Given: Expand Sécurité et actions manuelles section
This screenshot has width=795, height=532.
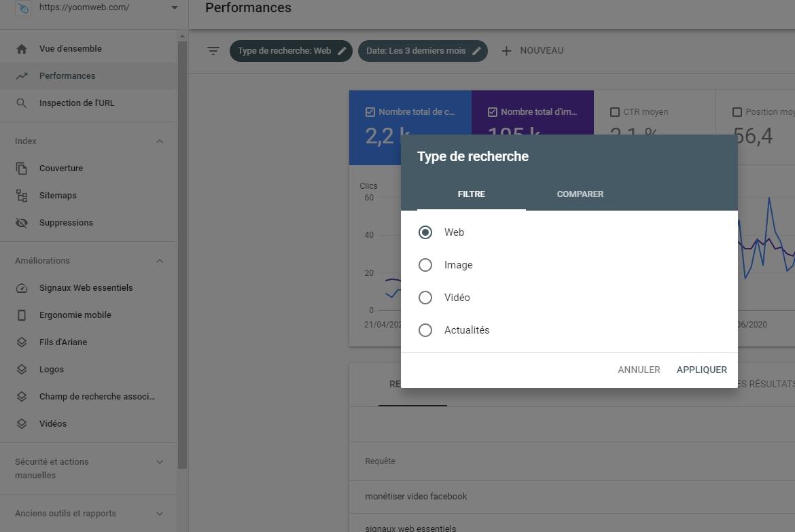Looking at the screenshot, I should point(160,462).
